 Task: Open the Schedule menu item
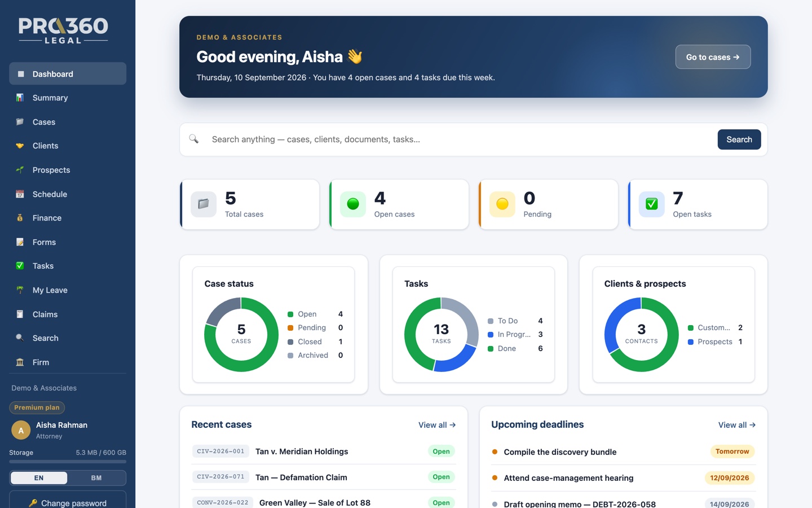[x=68, y=194]
